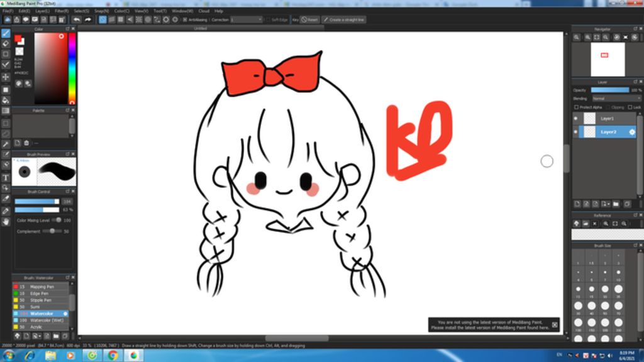Clear the Reference panel image
Image resolution: width=644 pixels, height=362 pixels.
(594, 224)
